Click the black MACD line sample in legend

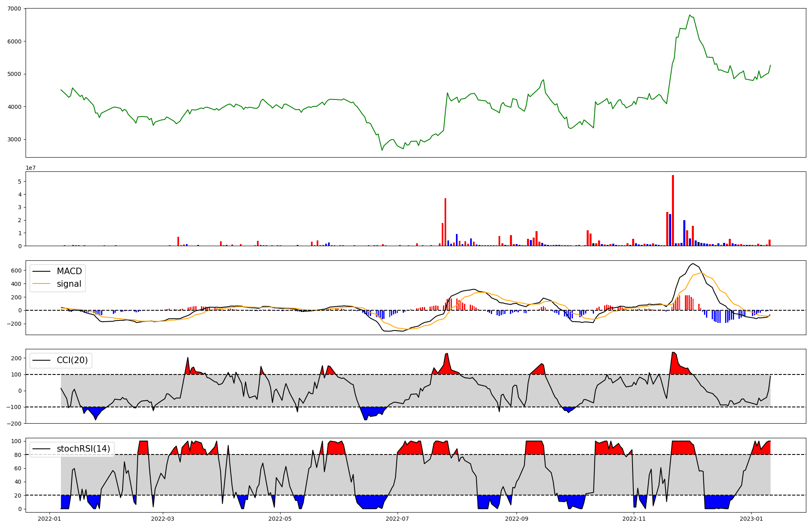pyautogui.click(x=41, y=271)
